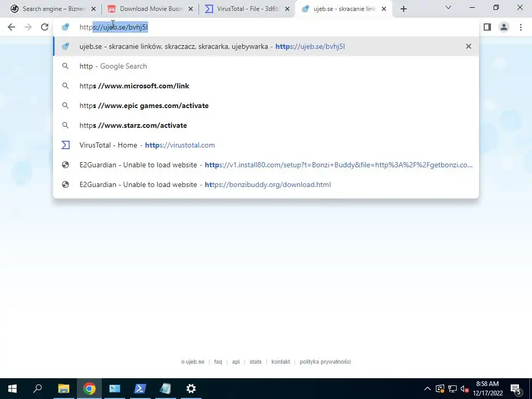Viewport: 532px width, 399px height.
Task: Open the Windows Start menu
Action: pyautogui.click(x=12, y=389)
